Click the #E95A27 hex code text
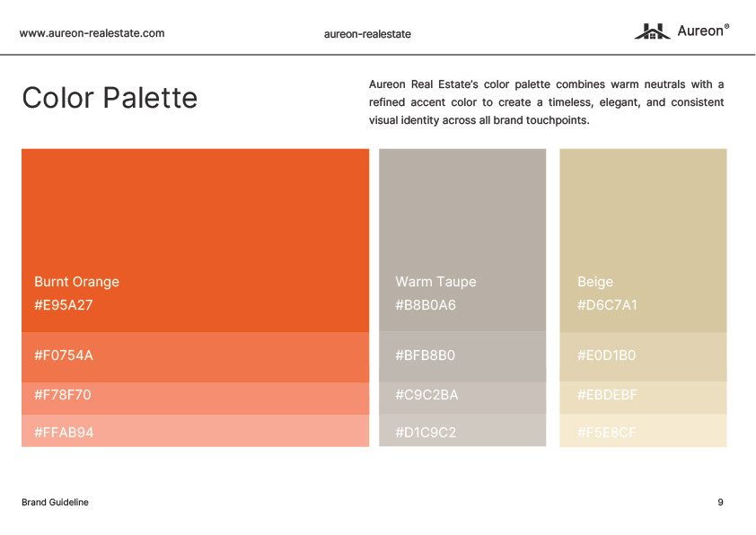 point(64,305)
